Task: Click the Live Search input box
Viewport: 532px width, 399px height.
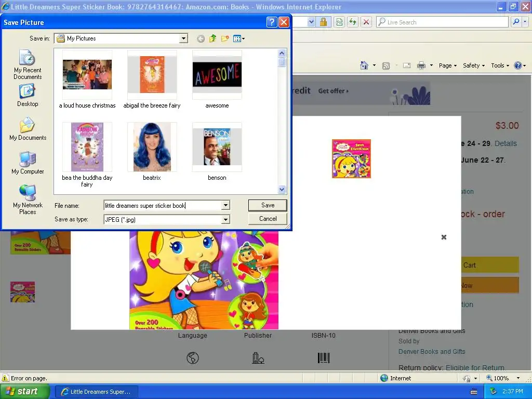Action: pyautogui.click(x=443, y=22)
